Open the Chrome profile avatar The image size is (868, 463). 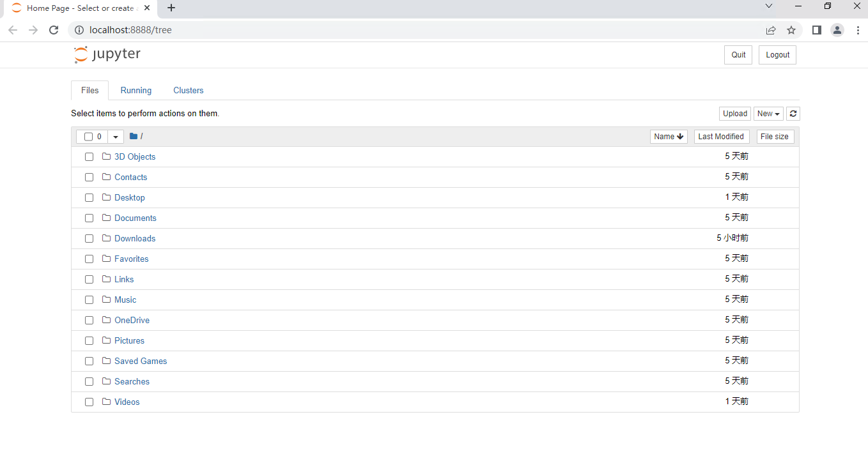[x=837, y=30]
